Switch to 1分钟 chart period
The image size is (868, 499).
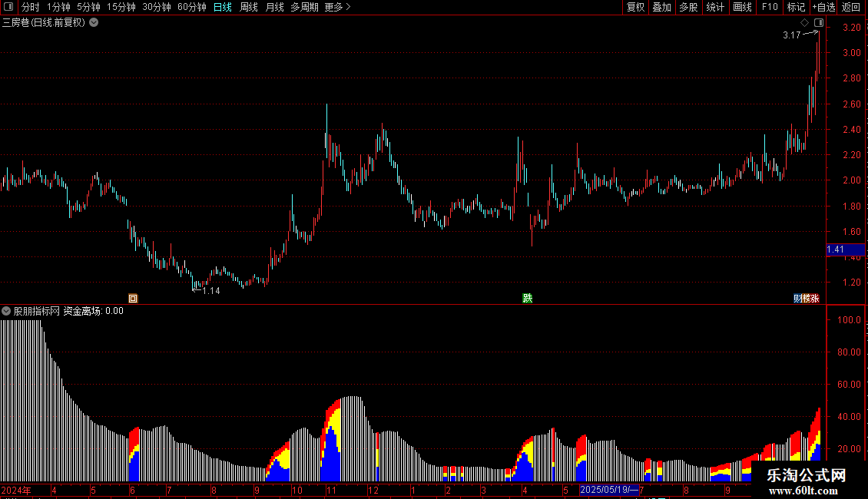[58, 7]
